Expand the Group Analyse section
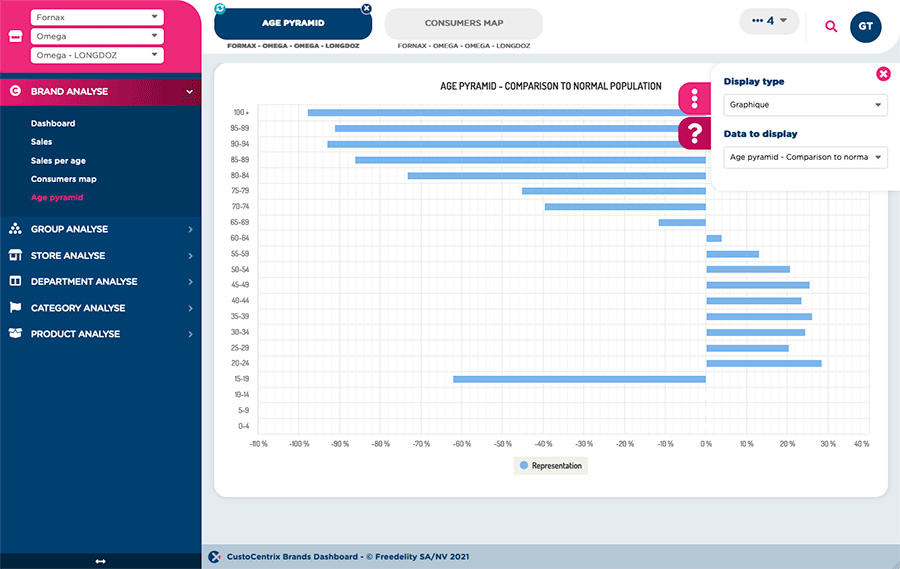This screenshot has width=900, height=569. (x=100, y=229)
